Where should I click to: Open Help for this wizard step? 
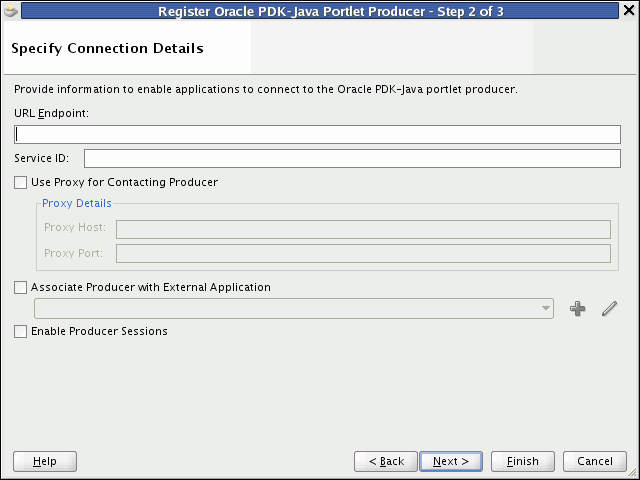(45, 461)
